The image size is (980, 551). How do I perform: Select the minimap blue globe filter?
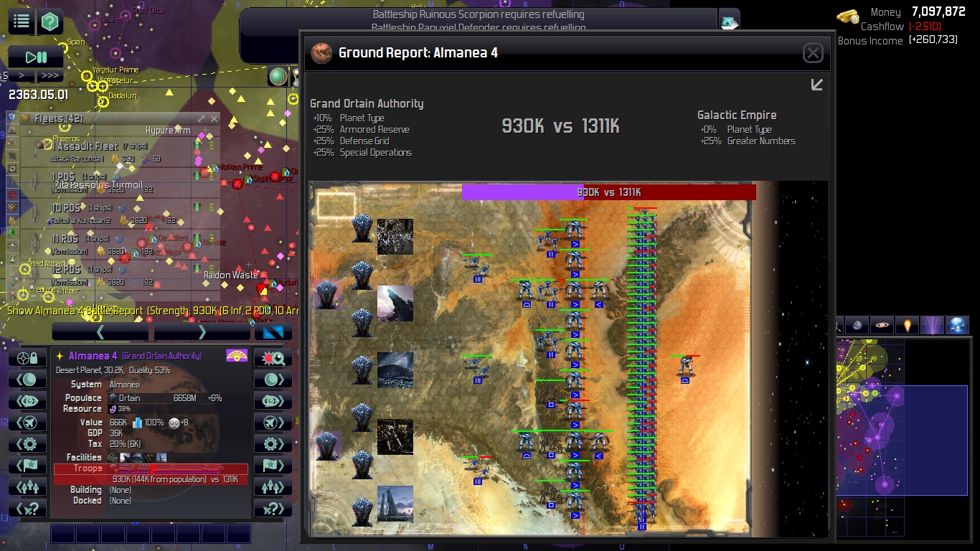[957, 326]
